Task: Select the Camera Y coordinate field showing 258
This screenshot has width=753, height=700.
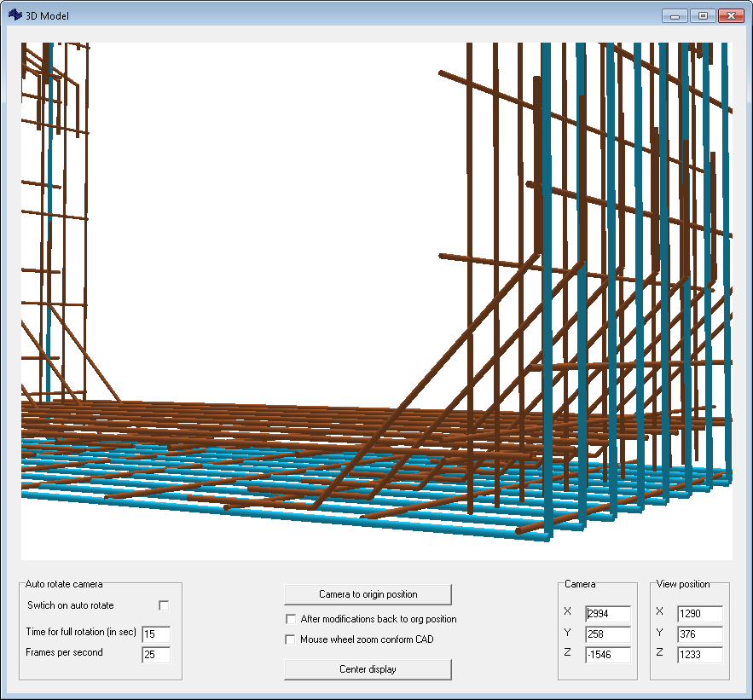Action: click(609, 634)
